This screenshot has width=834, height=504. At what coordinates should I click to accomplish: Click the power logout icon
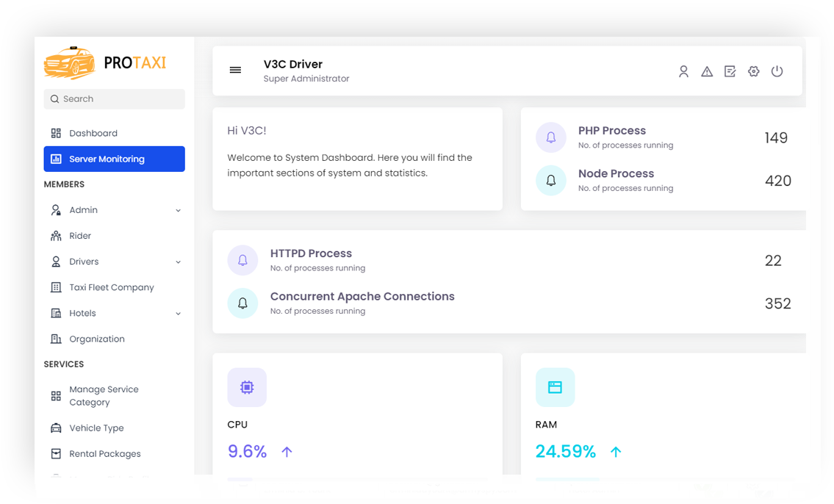click(x=777, y=71)
